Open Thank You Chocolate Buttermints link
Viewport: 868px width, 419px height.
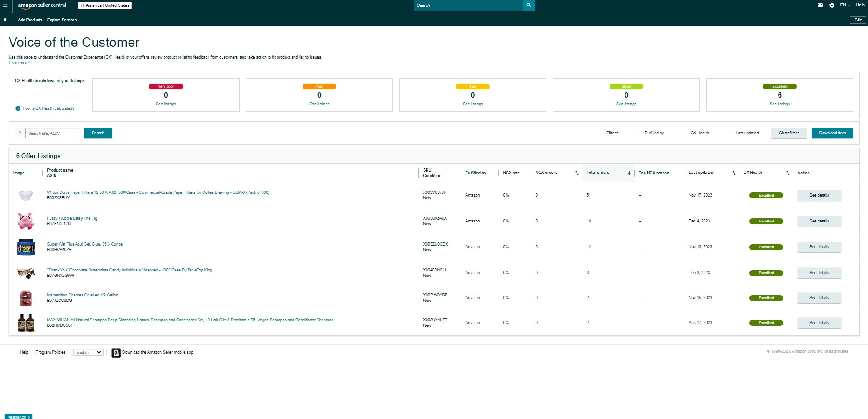129,270
